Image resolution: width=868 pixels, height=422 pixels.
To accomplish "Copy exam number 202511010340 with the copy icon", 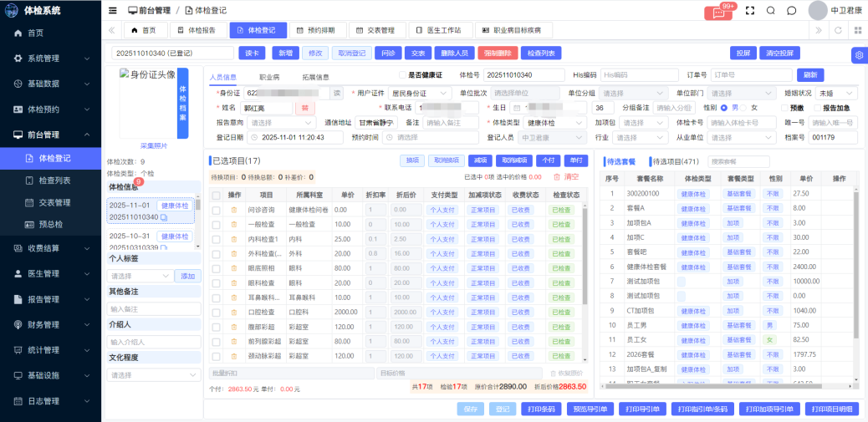I will 164,217.
